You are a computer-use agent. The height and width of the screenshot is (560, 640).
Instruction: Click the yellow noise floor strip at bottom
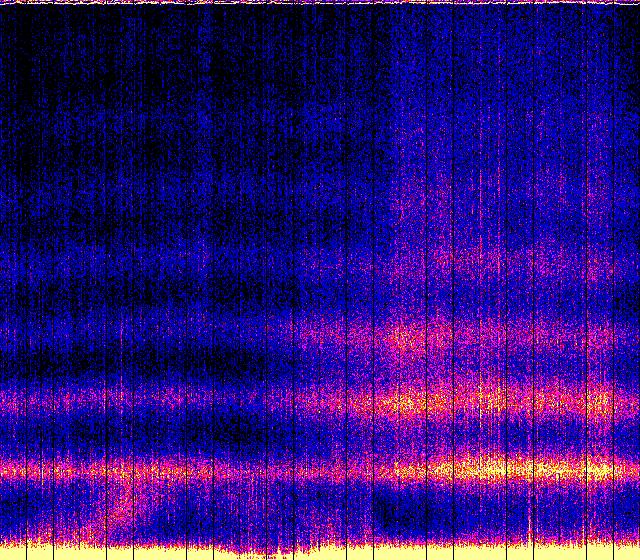pyautogui.click(x=320, y=551)
